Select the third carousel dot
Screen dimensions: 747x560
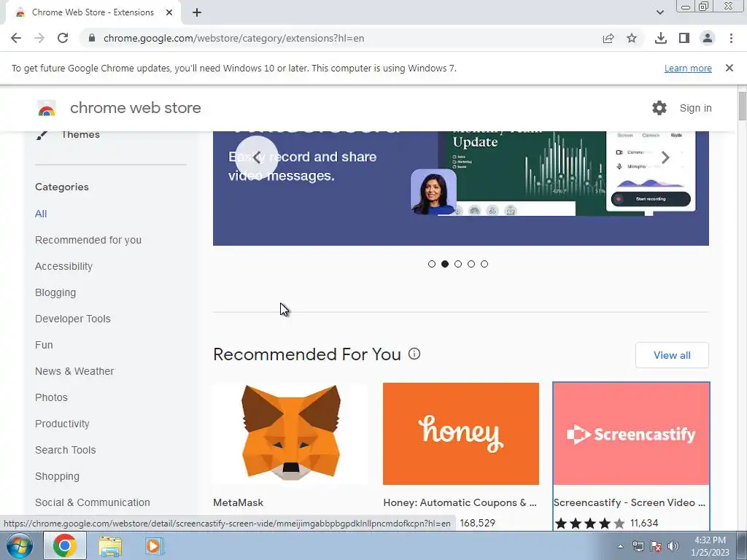(x=458, y=264)
